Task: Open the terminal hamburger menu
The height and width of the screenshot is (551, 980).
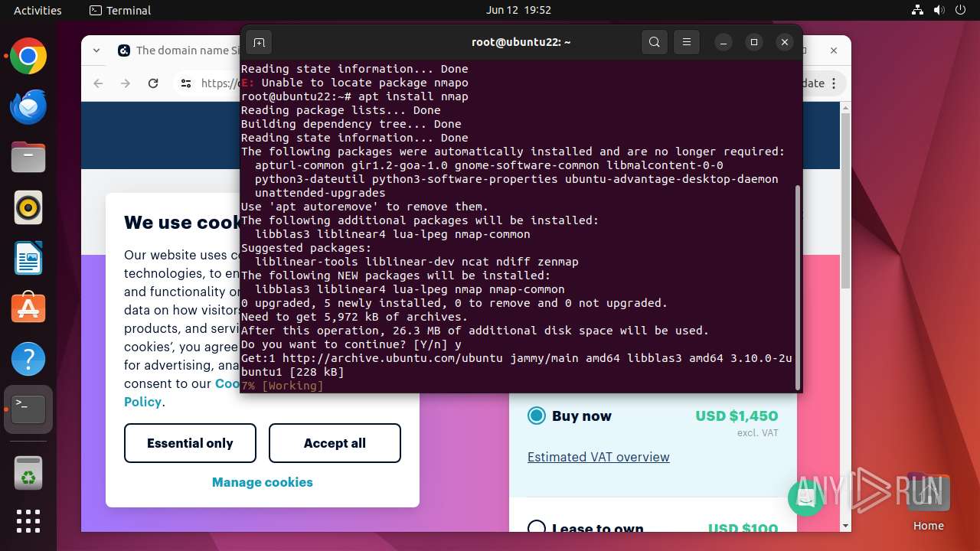Action: [687, 42]
